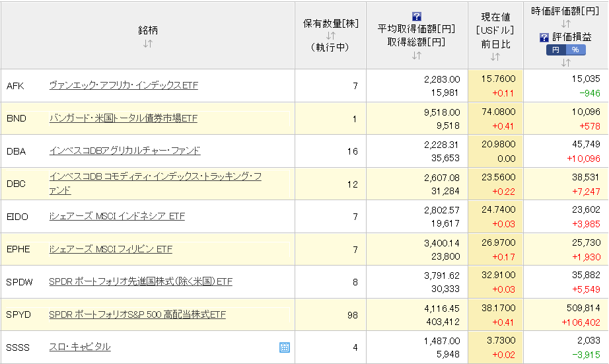Open ヴァンエック・アフリカ・インデックスETF link
The width and height of the screenshot is (609, 364).
coord(124,85)
